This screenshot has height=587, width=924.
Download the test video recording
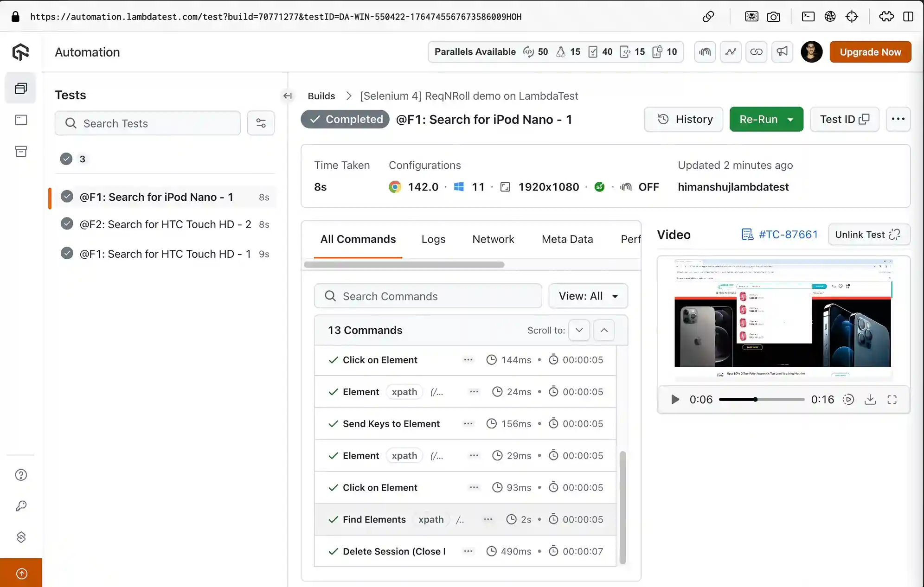pos(870,400)
